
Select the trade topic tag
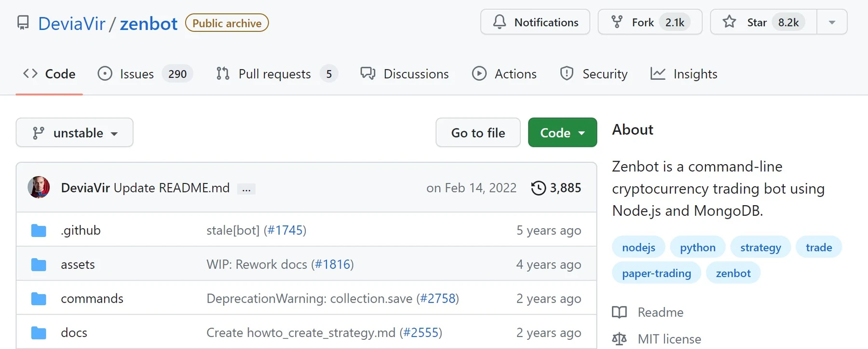tap(819, 247)
